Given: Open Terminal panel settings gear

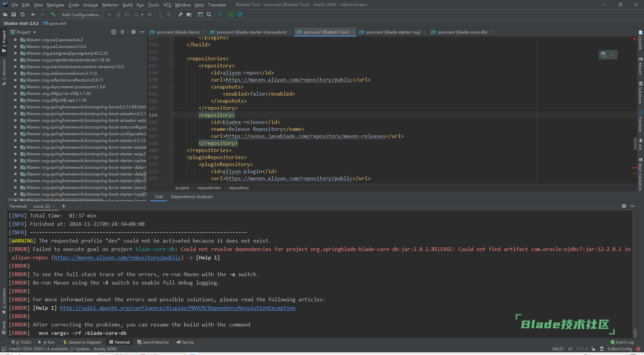Looking at the screenshot, I should (x=624, y=206).
